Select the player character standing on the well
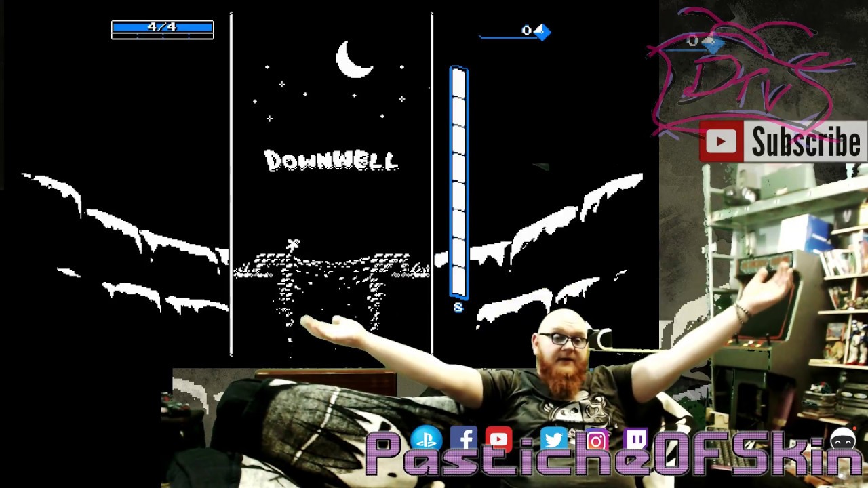Screen dimensions: 868x488 click(293, 246)
